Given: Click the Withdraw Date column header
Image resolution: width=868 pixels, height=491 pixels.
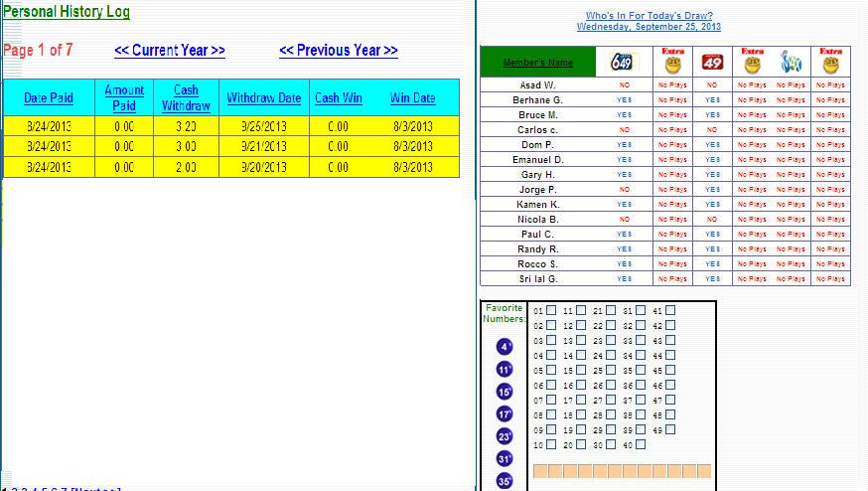Looking at the screenshot, I should pos(263,98).
